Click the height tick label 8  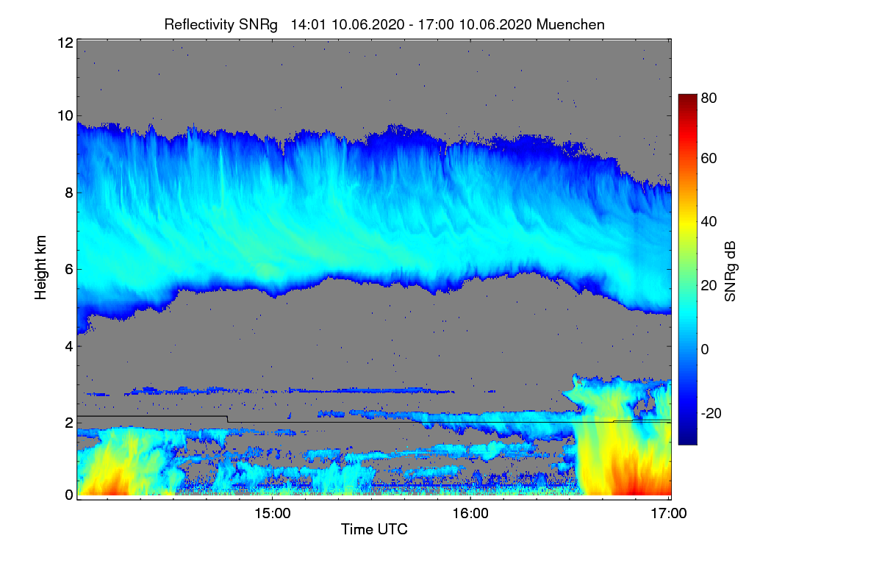[x=68, y=193]
